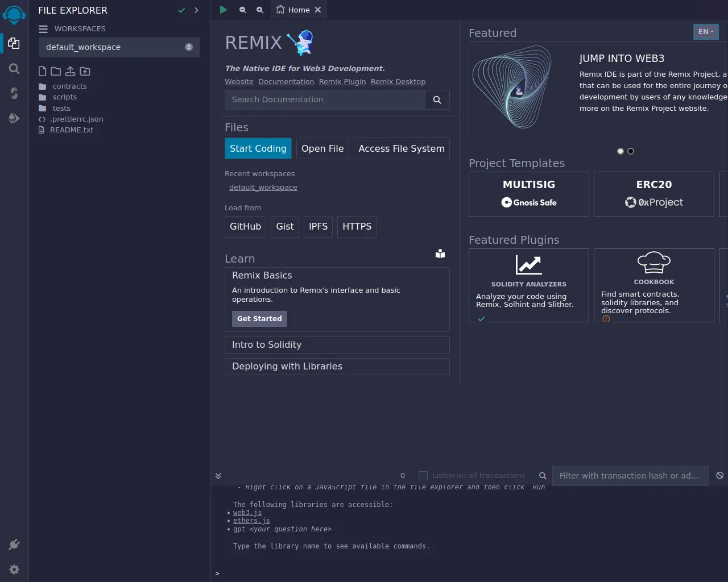Select the second Featured carousel dot
The height and width of the screenshot is (582, 728).
click(x=631, y=151)
